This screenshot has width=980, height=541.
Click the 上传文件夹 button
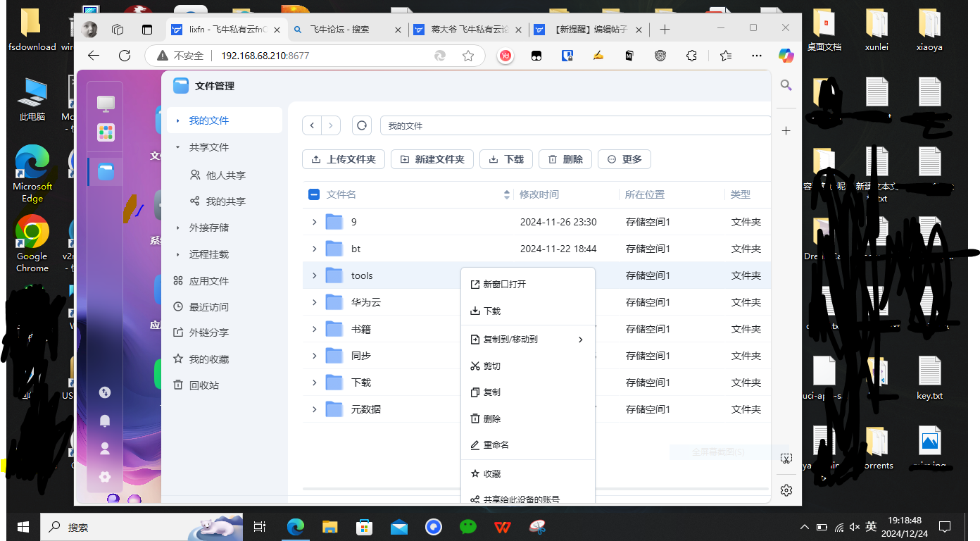point(344,159)
